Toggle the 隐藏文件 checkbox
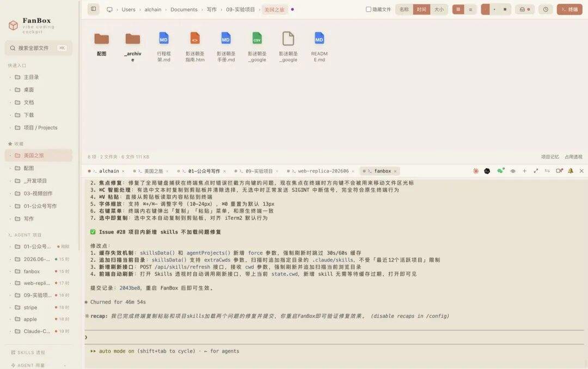The height and width of the screenshot is (369, 588). 368,9
